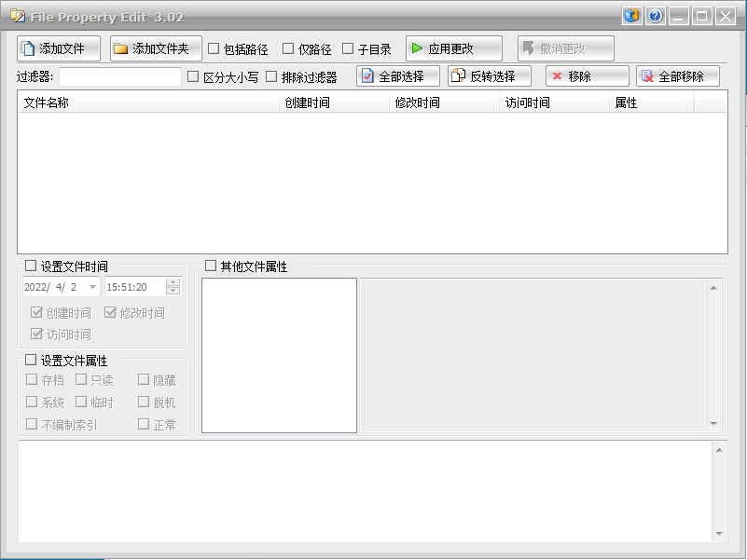Screen dimensions: 747x560
Task: Open the help question mark icon in title bar
Action: [656, 16]
